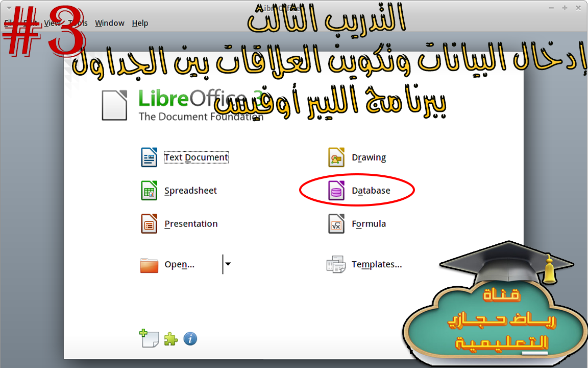Click the Open folder icon
This screenshot has height=368, width=588.
(149, 265)
